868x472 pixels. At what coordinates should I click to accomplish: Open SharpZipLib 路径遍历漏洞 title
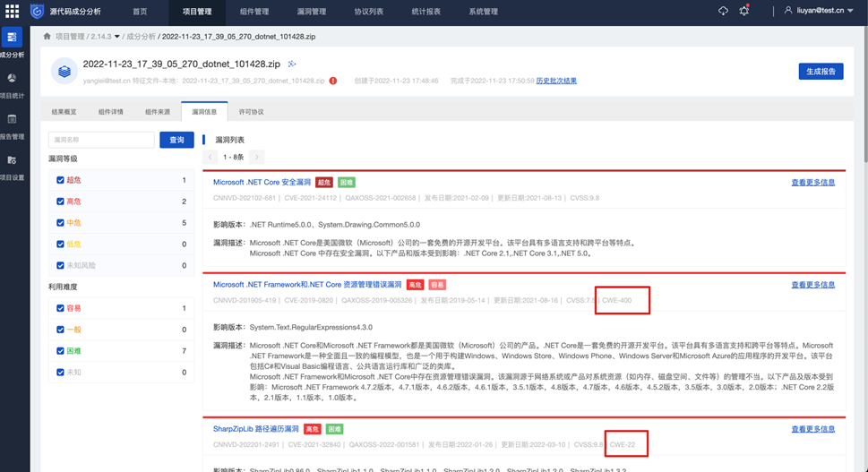[256, 429]
